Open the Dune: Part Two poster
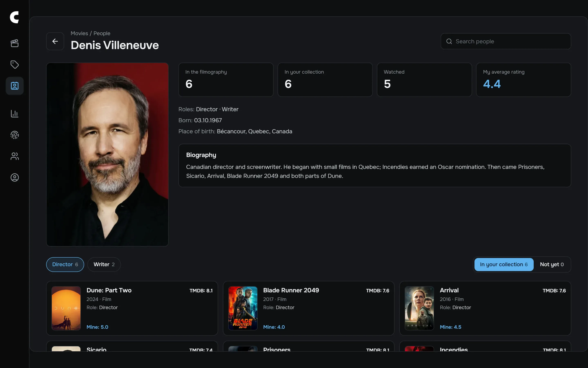Image resolution: width=588 pixels, height=368 pixels. click(x=66, y=308)
